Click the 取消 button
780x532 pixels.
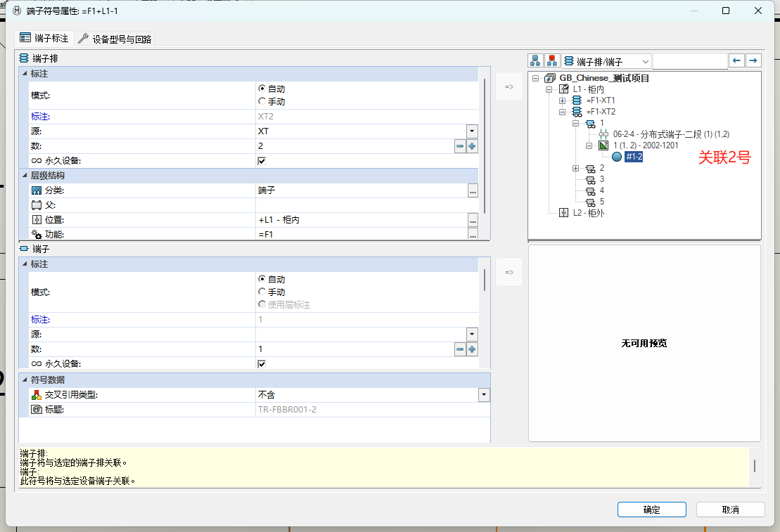coord(730,510)
